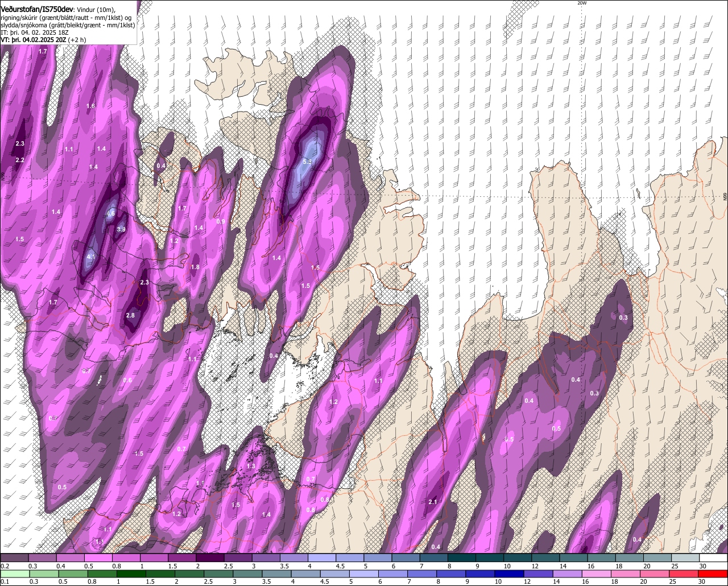Viewport: 728px width, 586px height.
Task: Click the Veðurstofan/IS750dev title text
Action: pos(37,10)
